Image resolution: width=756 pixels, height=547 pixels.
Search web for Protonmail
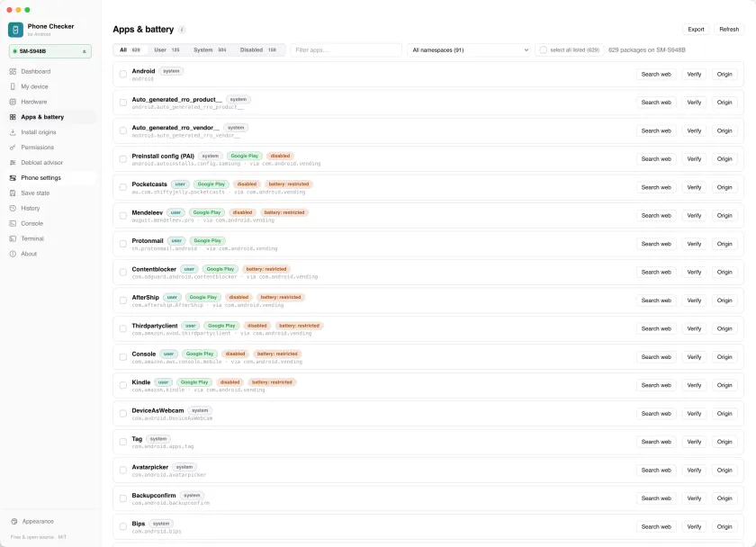point(656,244)
